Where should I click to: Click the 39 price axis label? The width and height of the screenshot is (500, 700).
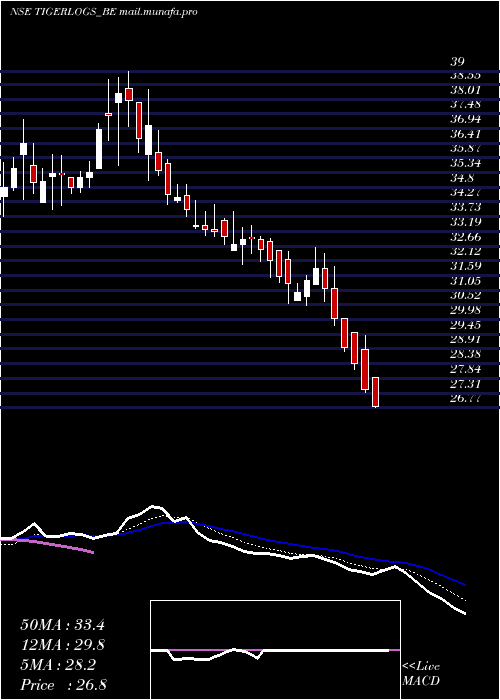tap(458, 62)
